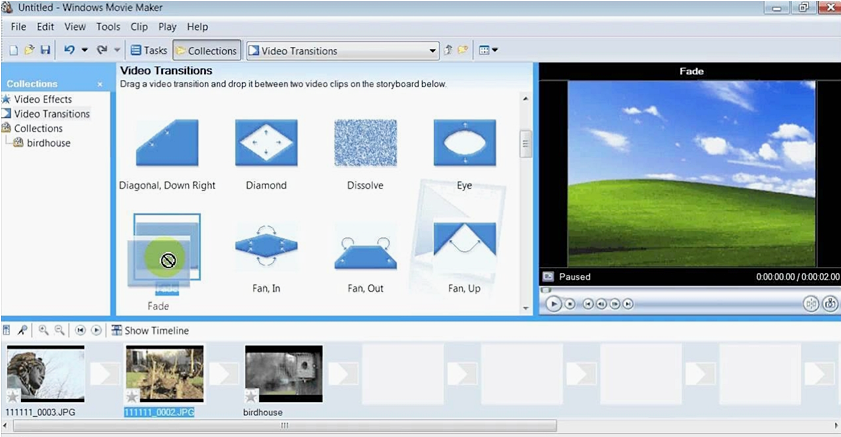841x437 pixels.
Task: Click video effect star on 111111_0003.JPG clip
Action: point(13,397)
